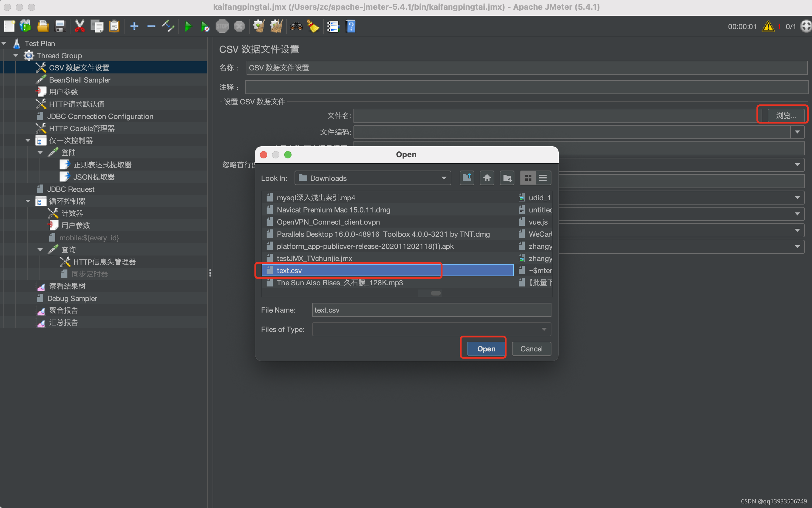
Task: Click the File Name input field
Action: 432,310
